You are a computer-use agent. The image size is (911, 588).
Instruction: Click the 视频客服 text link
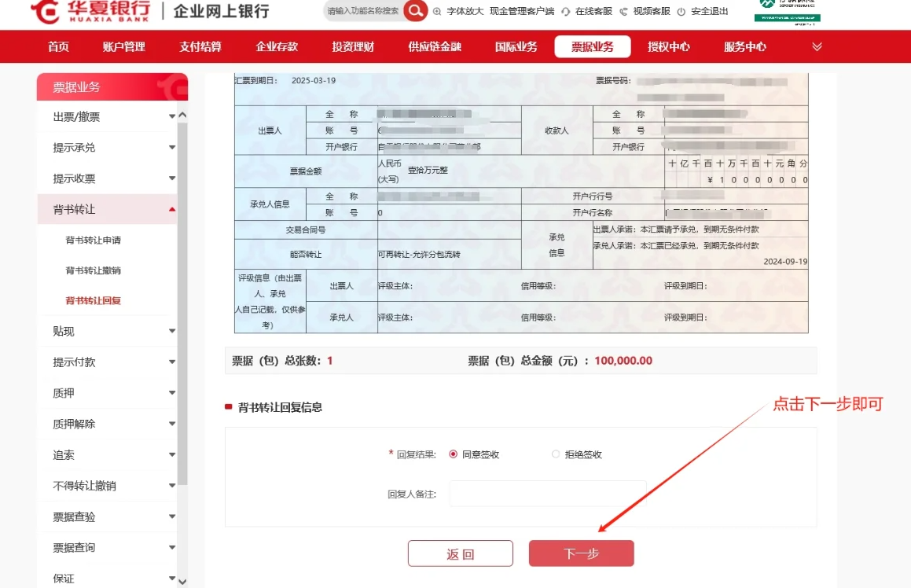[652, 11]
